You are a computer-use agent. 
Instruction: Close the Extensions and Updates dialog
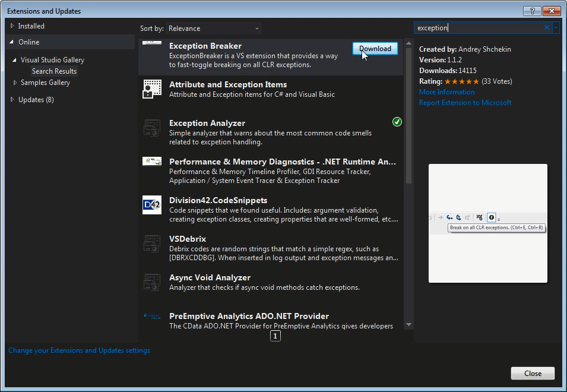coord(533,373)
